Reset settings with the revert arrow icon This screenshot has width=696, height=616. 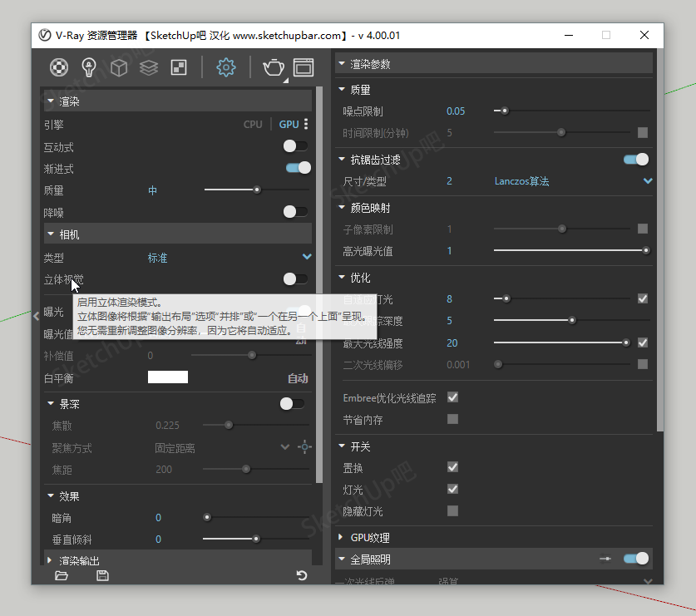(x=302, y=575)
